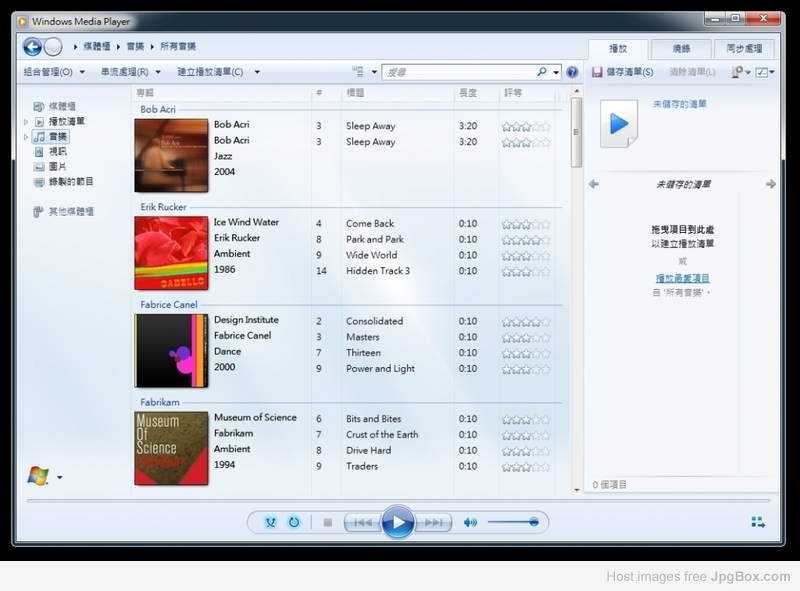The image size is (800, 591).
Task: Click the previous list left arrow in the pane
Action: pos(594,184)
